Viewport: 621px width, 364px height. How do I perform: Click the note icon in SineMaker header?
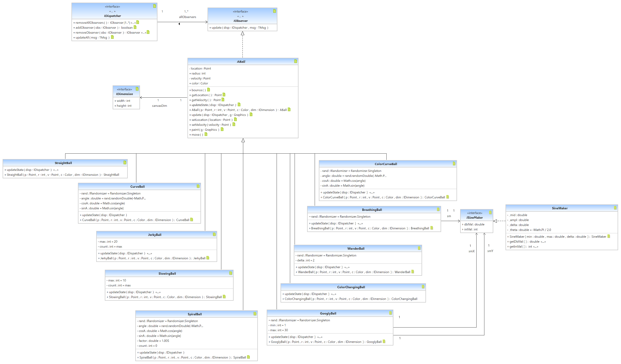[x=615, y=208]
